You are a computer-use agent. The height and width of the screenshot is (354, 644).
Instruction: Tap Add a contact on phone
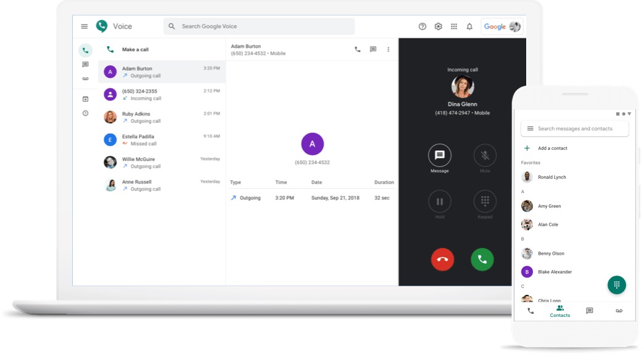click(x=552, y=148)
